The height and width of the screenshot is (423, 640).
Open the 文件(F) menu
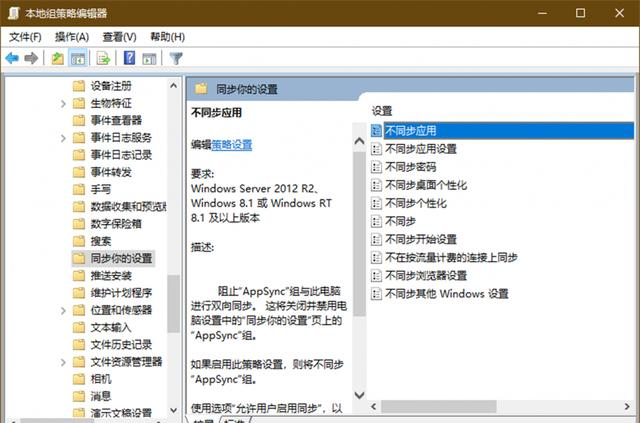click(x=25, y=37)
